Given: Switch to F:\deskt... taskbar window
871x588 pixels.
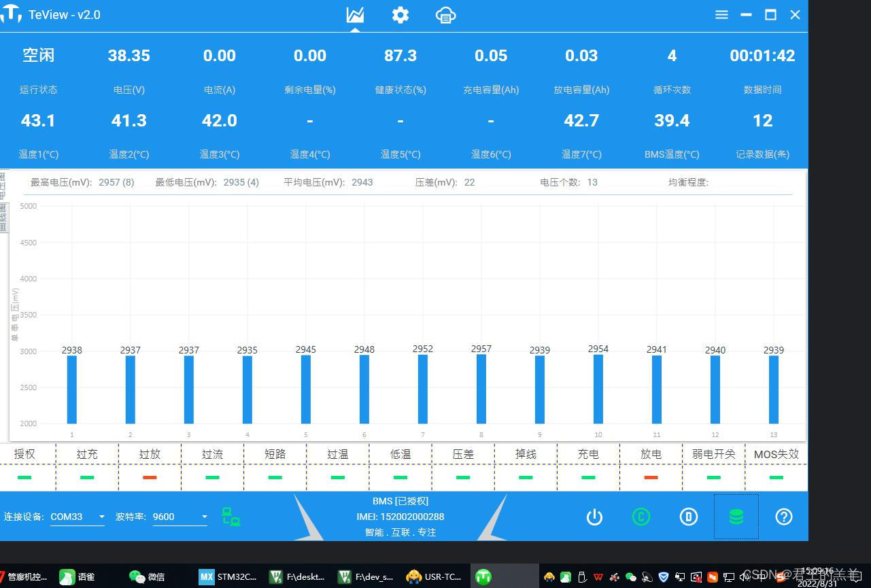Looking at the screenshot, I should 297,576.
